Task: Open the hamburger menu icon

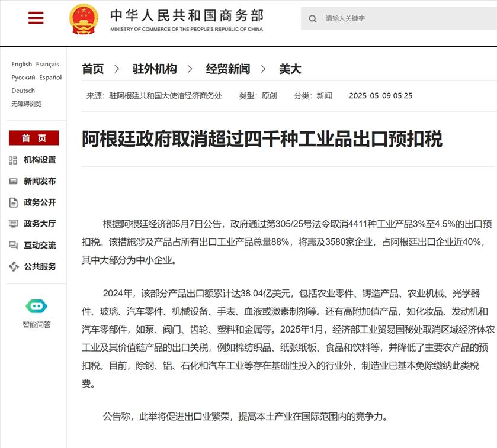Action: [x=36, y=18]
